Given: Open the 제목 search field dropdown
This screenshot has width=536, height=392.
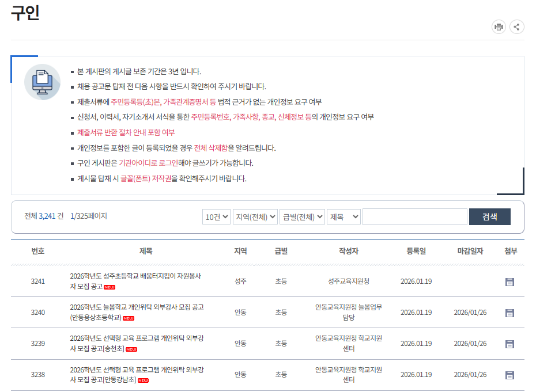Looking at the screenshot, I should (344, 216).
